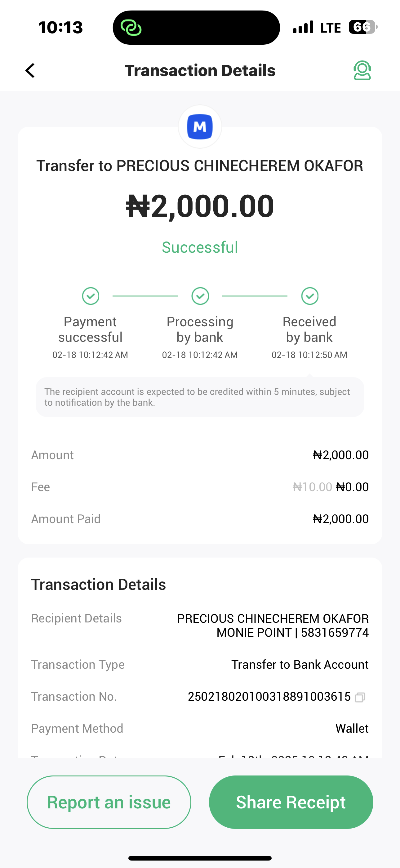Tap the strikethrough ₦10.00 fee value
The image size is (400, 868).
coord(313,487)
